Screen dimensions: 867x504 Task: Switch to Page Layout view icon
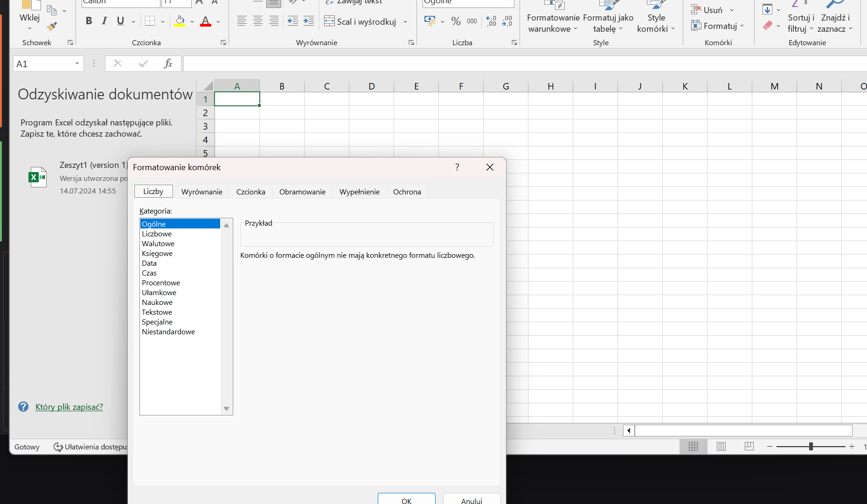click(x=721, y=447)
